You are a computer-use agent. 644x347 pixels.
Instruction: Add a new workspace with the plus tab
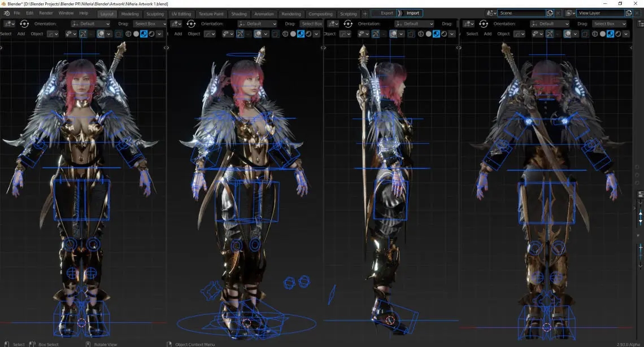point(365,14)
